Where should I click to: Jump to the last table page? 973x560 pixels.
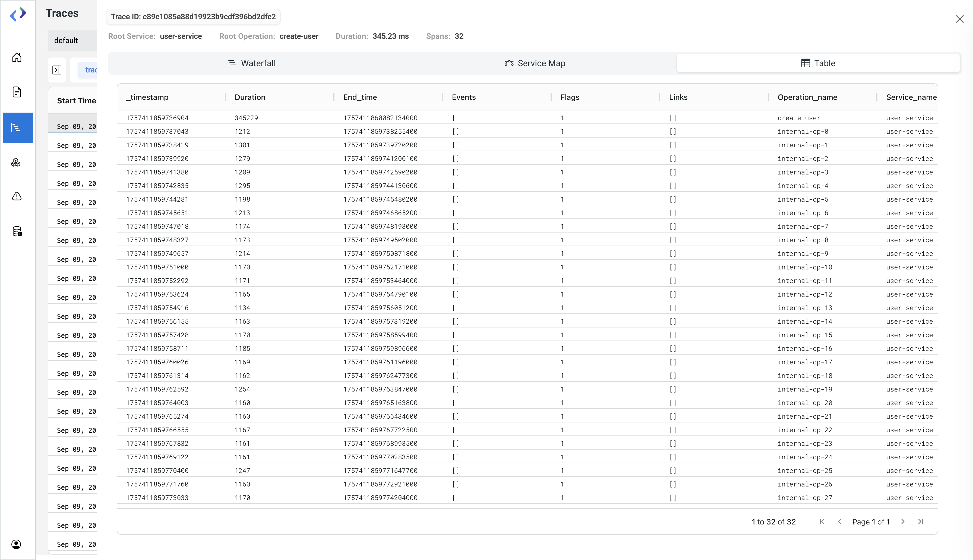pos(920,521)
